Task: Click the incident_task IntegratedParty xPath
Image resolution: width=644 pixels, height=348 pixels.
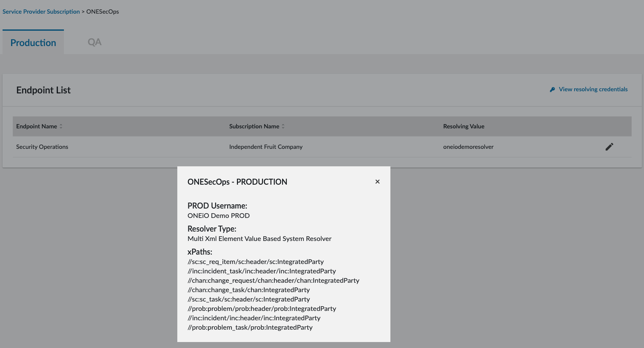Action: coord(262,271)
